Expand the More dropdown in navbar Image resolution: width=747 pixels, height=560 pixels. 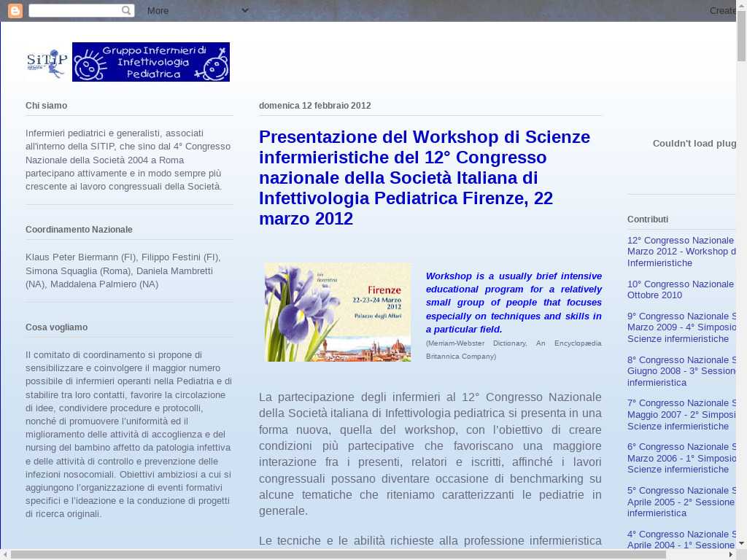158,11
